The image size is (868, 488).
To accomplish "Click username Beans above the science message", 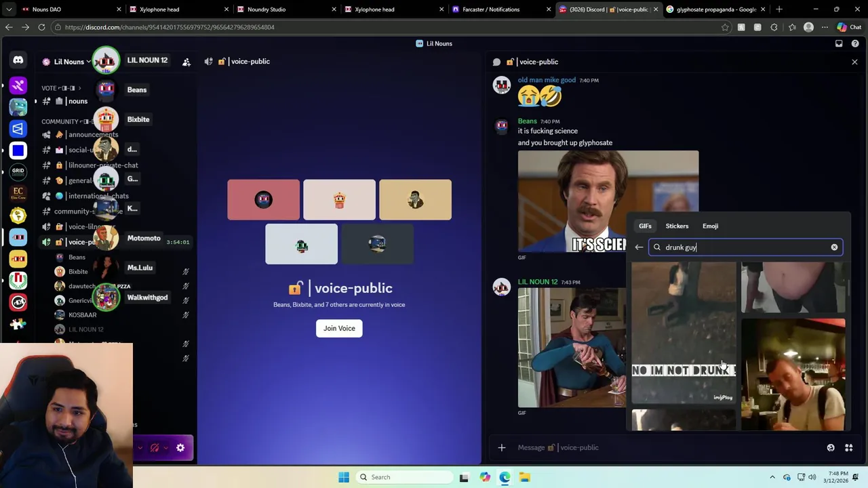I will pos(527,121).
